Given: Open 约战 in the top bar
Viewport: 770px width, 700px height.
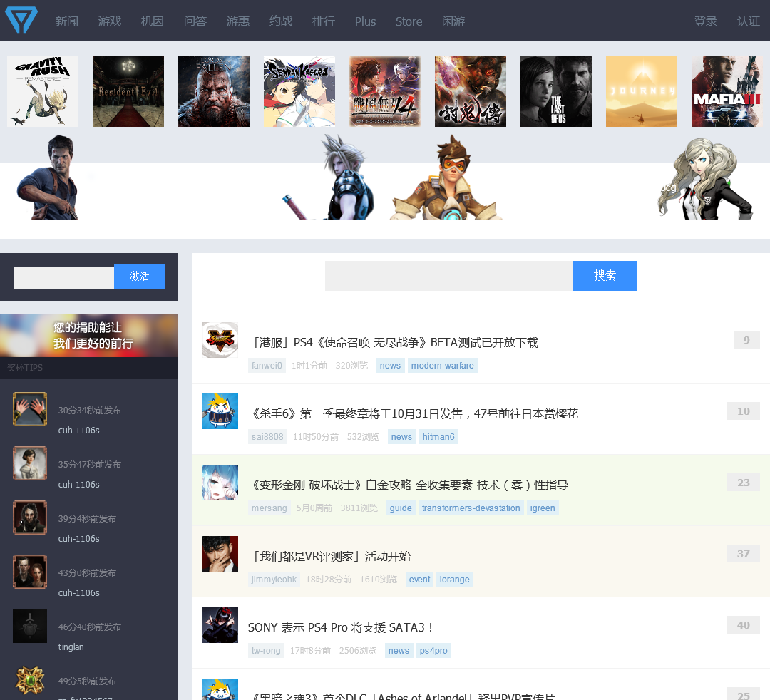Looking at the screenshot, I should 281,21.
